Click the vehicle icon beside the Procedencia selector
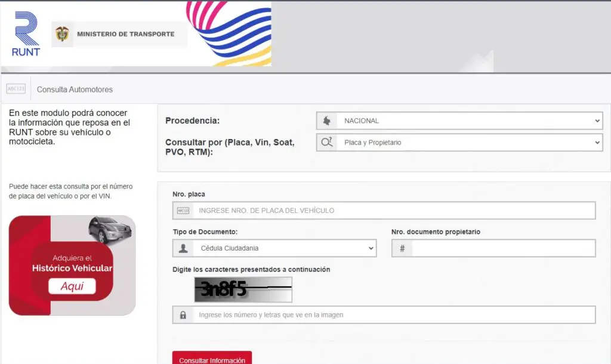This screenshot has height=364, width=611. 326,120
